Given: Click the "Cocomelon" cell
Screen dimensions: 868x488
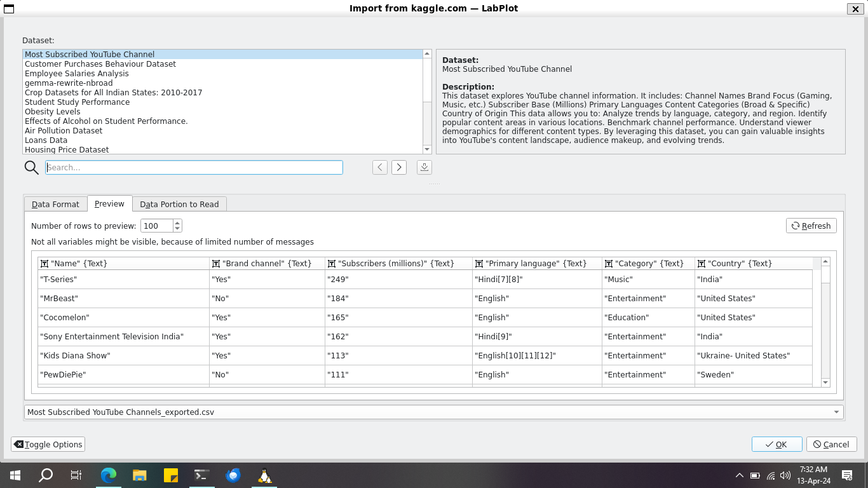Looking at the screenshot, I should pyautogui.click(x=123, y=317).
